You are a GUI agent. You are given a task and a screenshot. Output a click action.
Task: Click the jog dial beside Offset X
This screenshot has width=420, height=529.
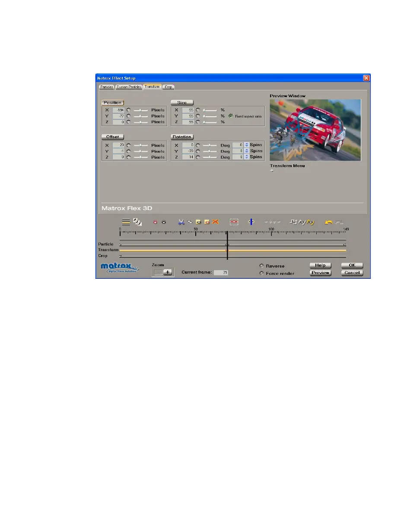tap(128, 145)
